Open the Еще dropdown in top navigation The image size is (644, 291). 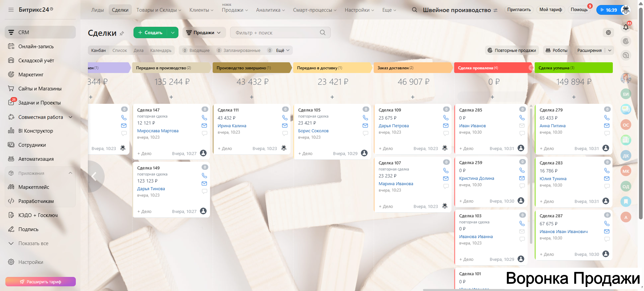click(389, 10)
